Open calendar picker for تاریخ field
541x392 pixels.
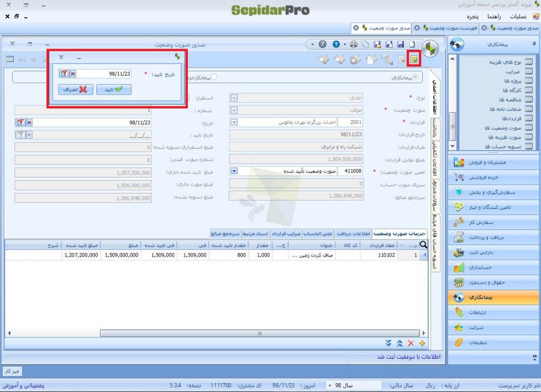[x=20, y=122]
